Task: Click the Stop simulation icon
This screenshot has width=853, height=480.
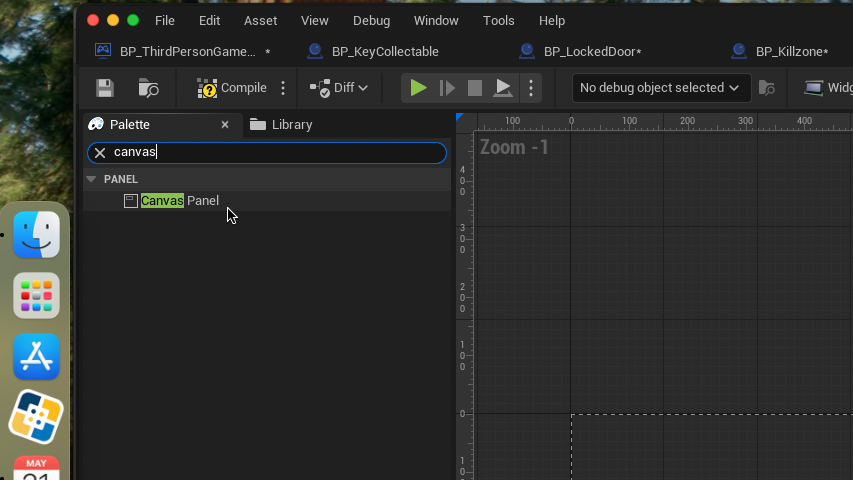Action: point(475,88)
